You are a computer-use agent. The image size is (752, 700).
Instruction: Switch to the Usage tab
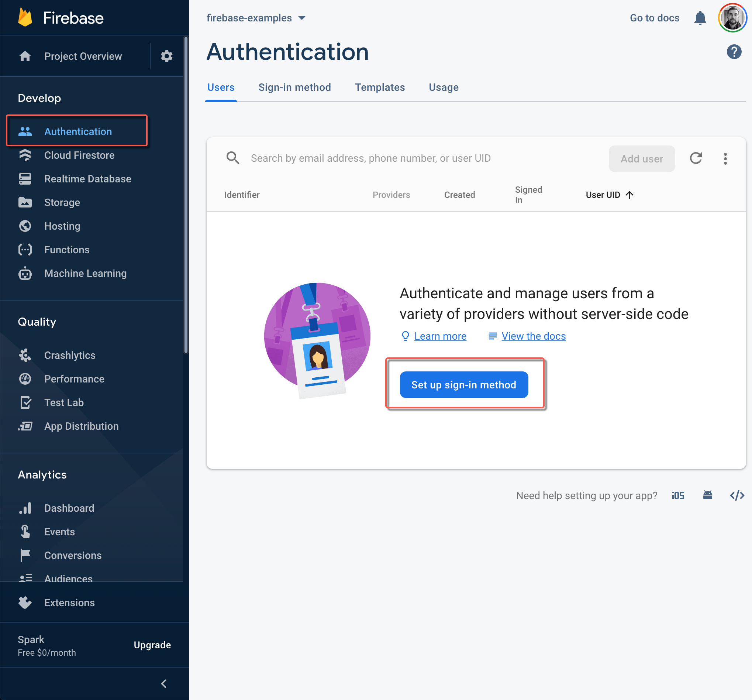click(444, 87)
